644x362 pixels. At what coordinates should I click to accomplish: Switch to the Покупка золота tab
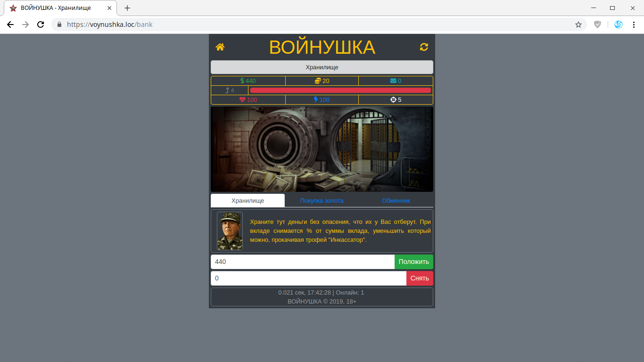(x=322, y=201)
